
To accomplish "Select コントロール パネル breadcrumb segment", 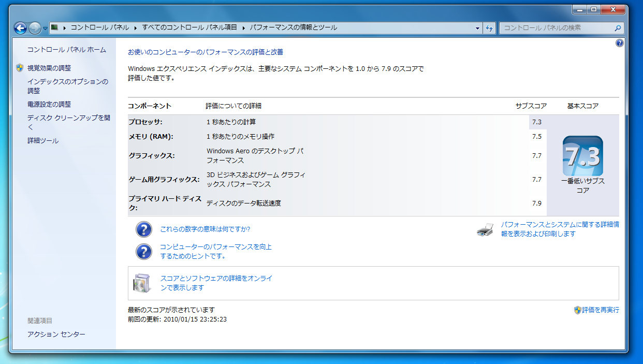I will coord(100,28).
